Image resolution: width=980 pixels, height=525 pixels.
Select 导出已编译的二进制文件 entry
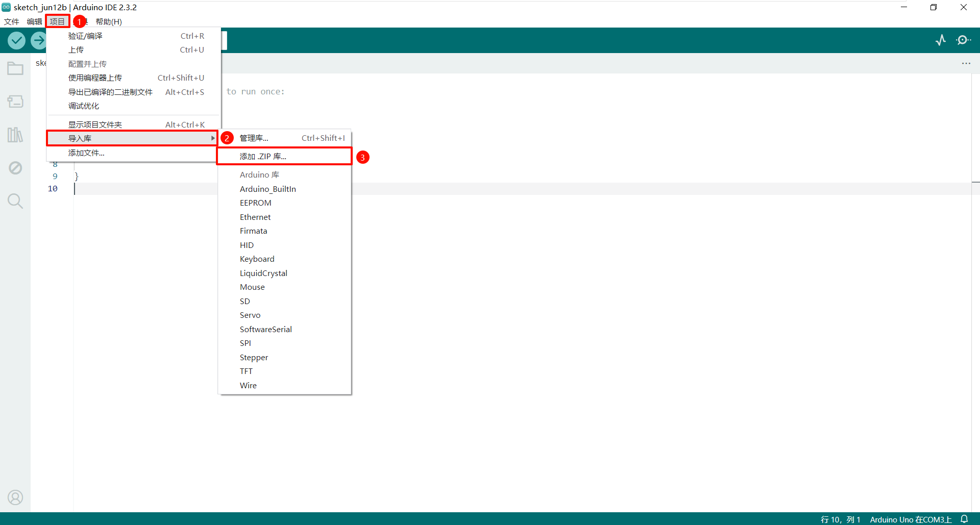134,92
